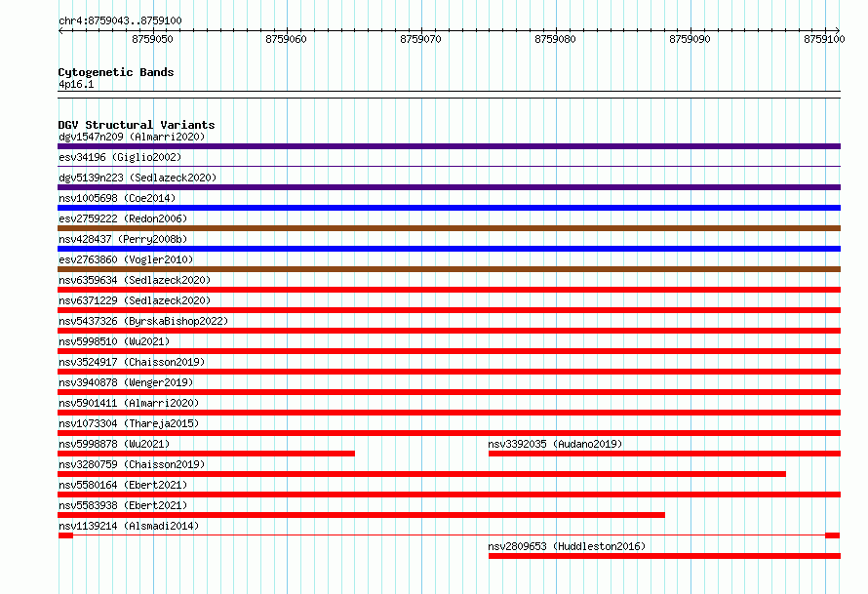The image size is (868, 594).
Task: Click the nsv5901411 (Almarri2020) label
Action: pyautogui.click(x=129, y=403)
